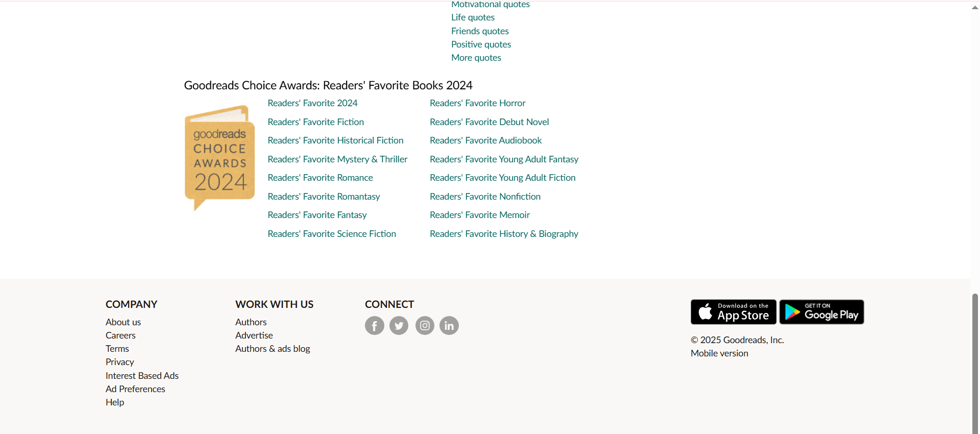Open Readers' Favorite Nonfiction
Image resolution: width=980 pixels, height=434 pixels.
[485, 197]
